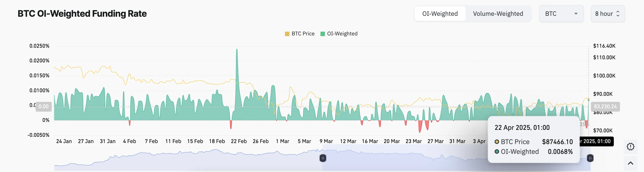This screenshot has height=172, width=644.
Task: Click the octagon alert report icon
Action: [x=630, y=147]
